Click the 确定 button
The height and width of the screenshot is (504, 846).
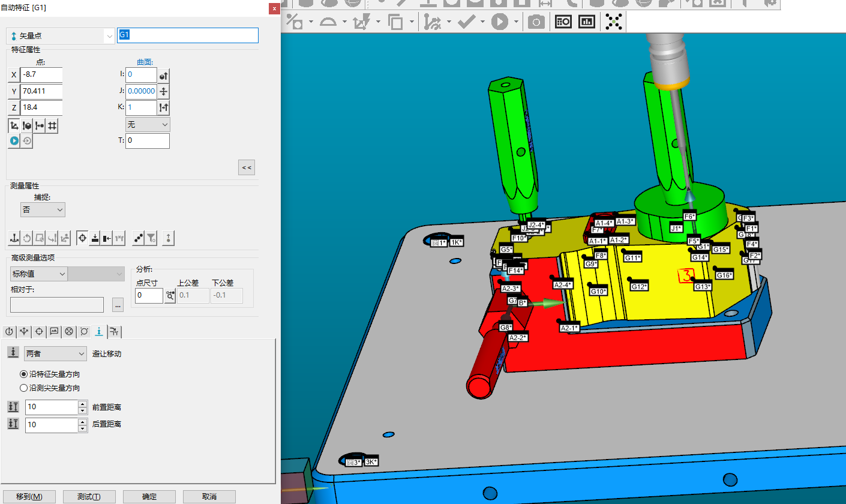(x=149, y=496)
